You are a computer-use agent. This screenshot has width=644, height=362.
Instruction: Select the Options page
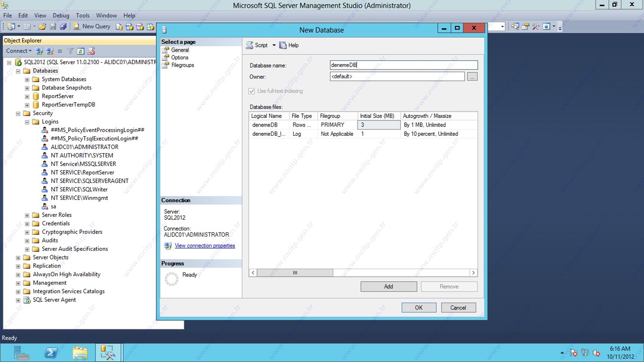point(179,57)
